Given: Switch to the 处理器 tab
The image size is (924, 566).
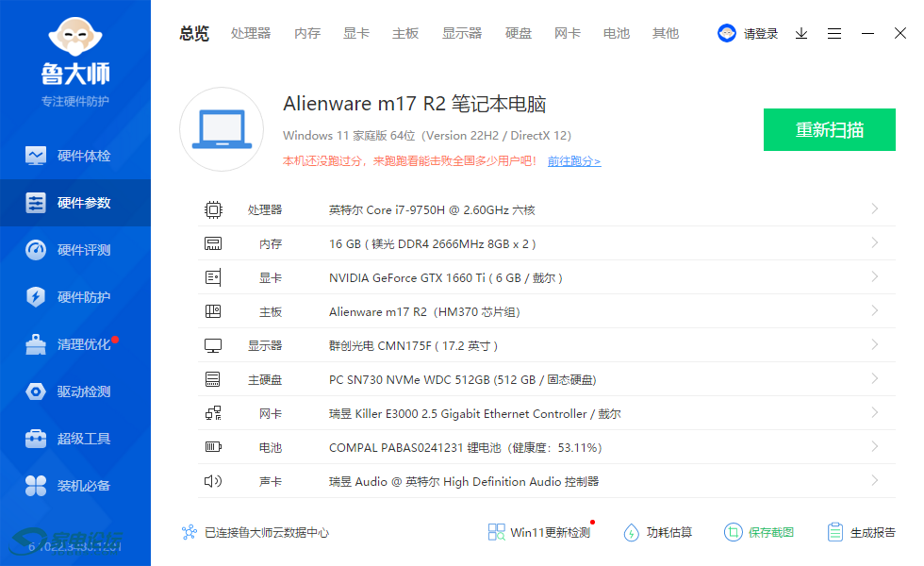Looking at the screenshot, I should click(x=251, y=34).
